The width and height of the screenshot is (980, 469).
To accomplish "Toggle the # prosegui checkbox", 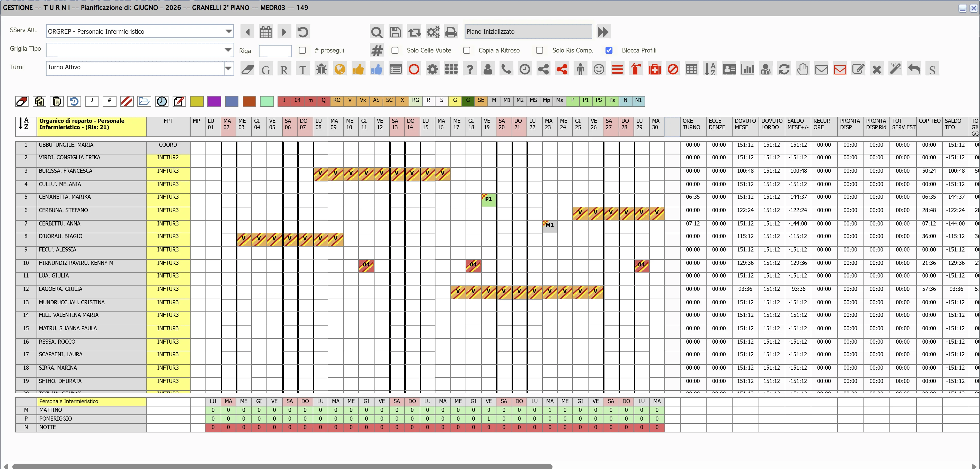I will 302,50.
